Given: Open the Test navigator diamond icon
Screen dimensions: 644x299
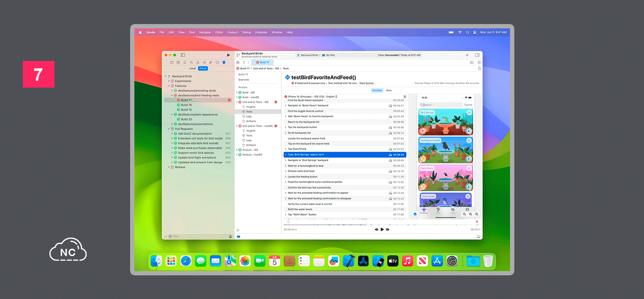Looking at the screenshot, I should [x=204, y=62].
